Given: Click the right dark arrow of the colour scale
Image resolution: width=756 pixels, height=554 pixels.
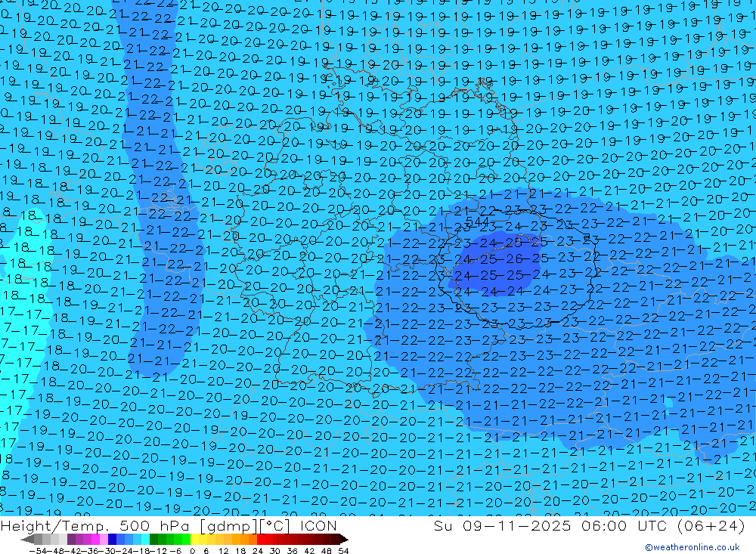Looking at the screenshot, I should click(344, 539).
